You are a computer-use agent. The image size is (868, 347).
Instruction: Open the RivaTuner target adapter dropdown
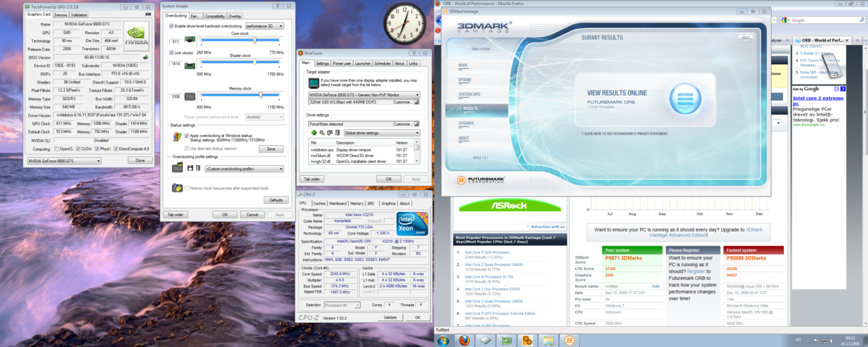pyautogui.click(x=364, y=96)
